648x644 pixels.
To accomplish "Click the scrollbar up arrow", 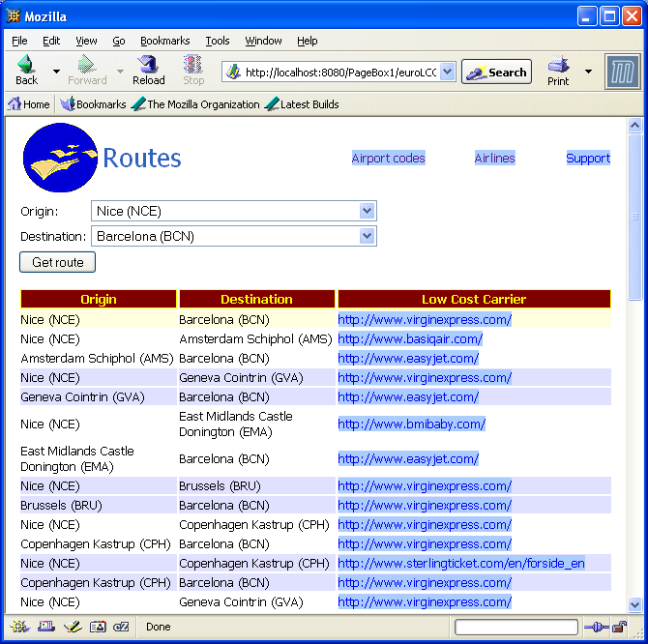I will pos(634,125).
